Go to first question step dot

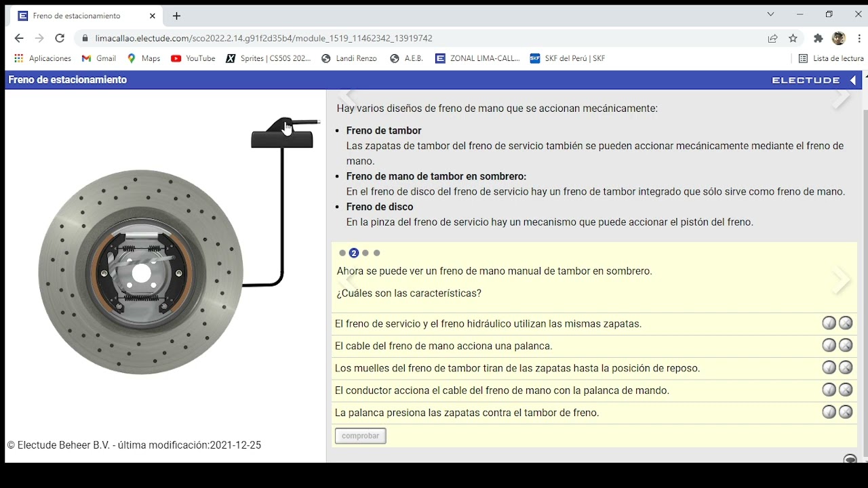coord(342,253)
